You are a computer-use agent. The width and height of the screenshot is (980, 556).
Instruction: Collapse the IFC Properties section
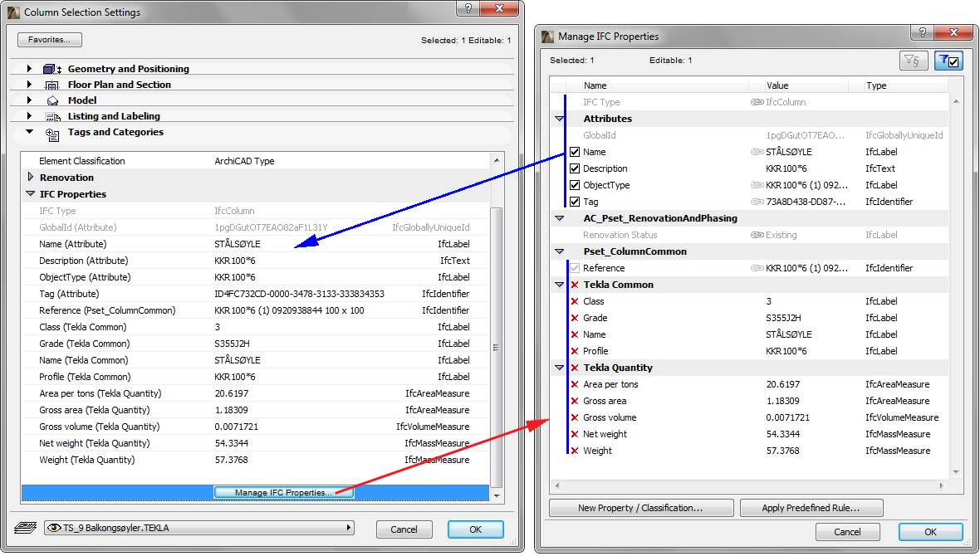pos(30,193)
